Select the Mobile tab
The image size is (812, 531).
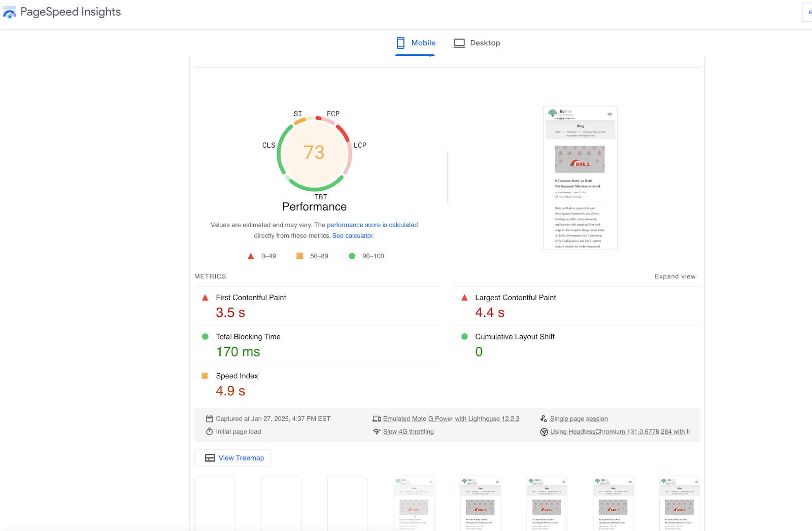click(x=416, y=43)
